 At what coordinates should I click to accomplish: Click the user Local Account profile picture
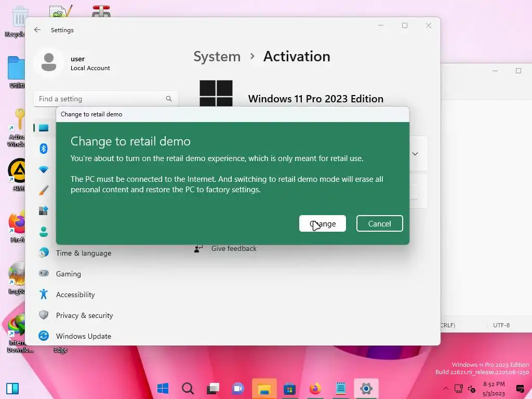coord(49,62)
